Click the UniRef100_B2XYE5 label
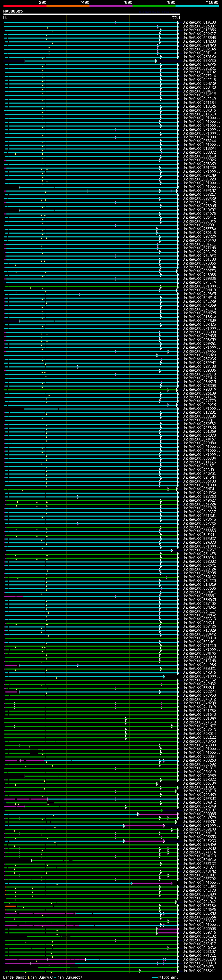 point(199,61)
